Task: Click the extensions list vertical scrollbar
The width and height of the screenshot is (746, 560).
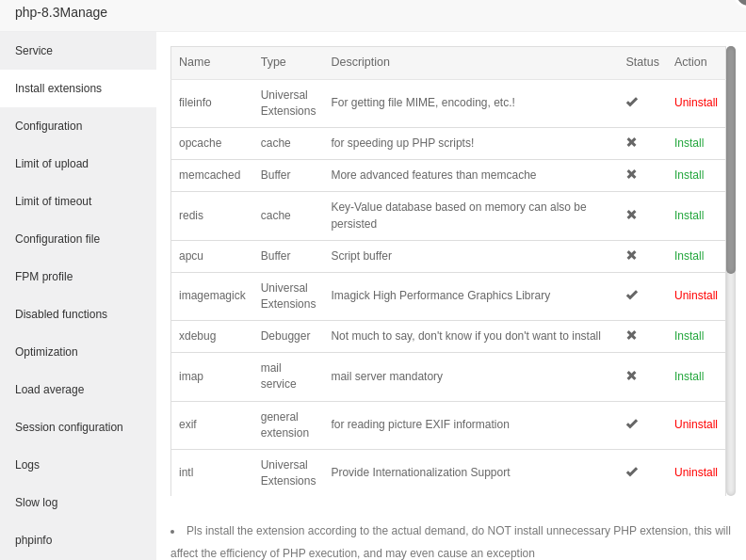Action: (x=731, y=160)
